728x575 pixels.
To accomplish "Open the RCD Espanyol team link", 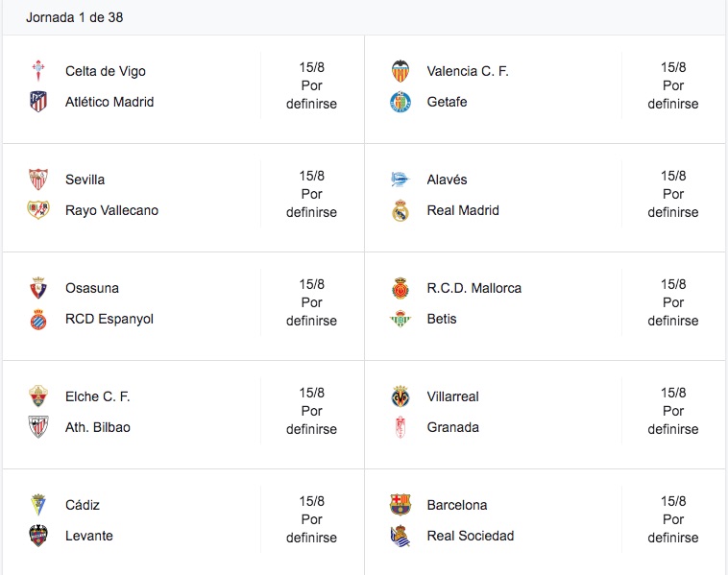I will [109, 319].
